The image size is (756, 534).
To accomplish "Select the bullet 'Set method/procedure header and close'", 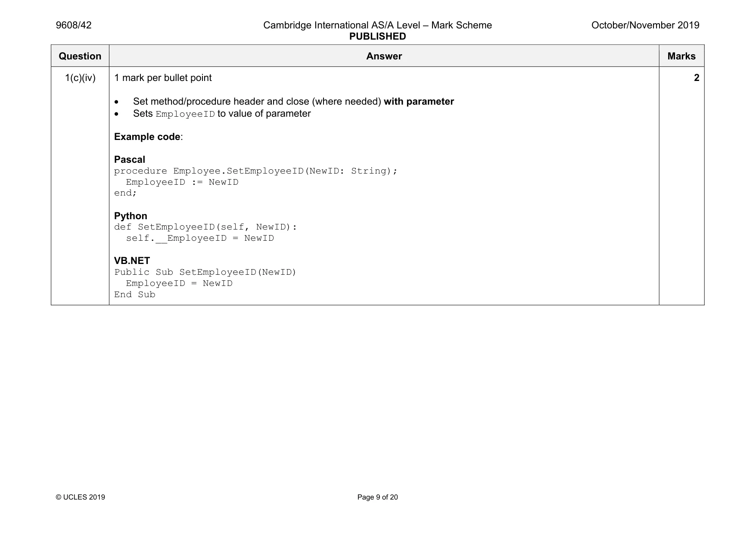I will [x=293, y=102].
